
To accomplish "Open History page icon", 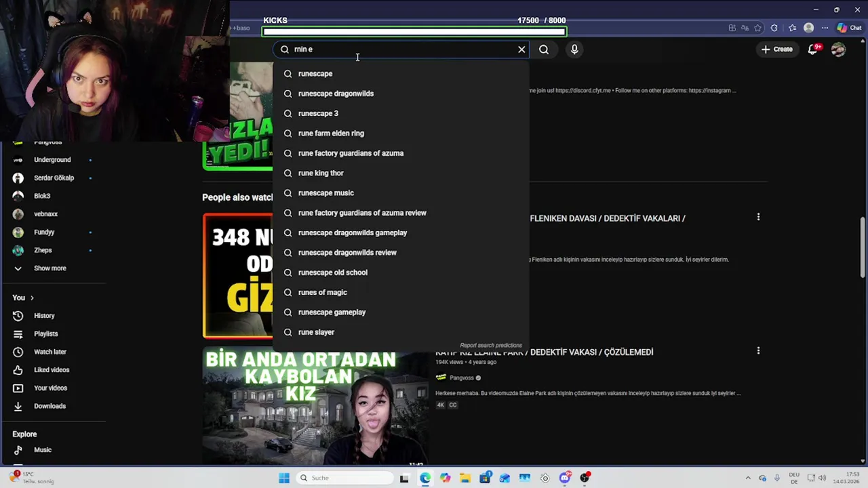I will 18,316.
